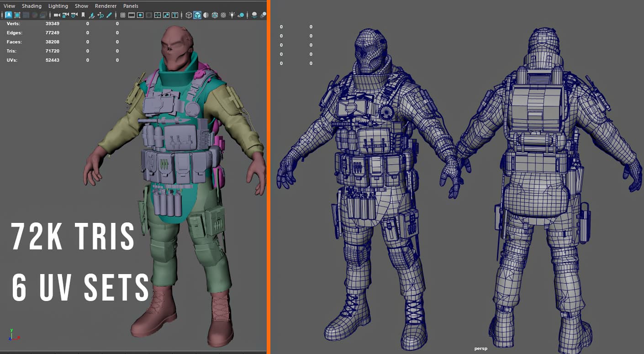Click the triangle count value 71720
This screenshot has height=354, width=644.
(x=53, y=51)
